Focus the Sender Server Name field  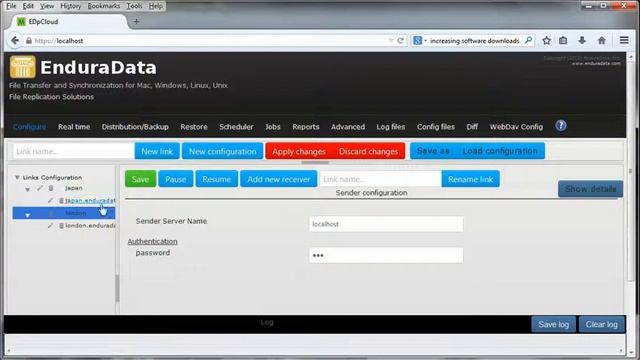(386, 224)
